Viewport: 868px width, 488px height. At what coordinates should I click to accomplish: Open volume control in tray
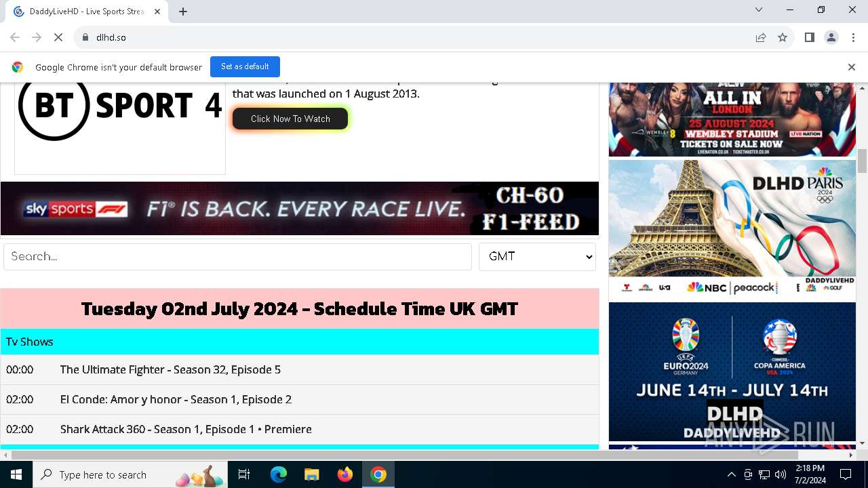(781, 474)
